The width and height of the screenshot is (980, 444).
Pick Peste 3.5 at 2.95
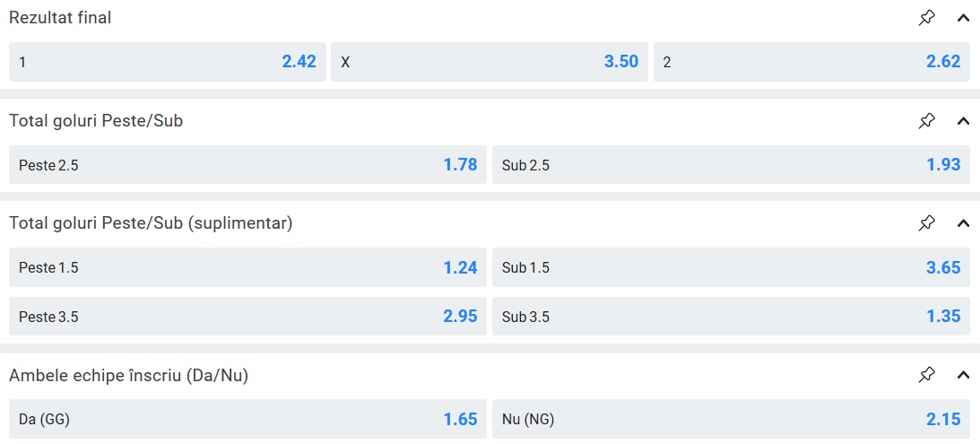point(247,317)
